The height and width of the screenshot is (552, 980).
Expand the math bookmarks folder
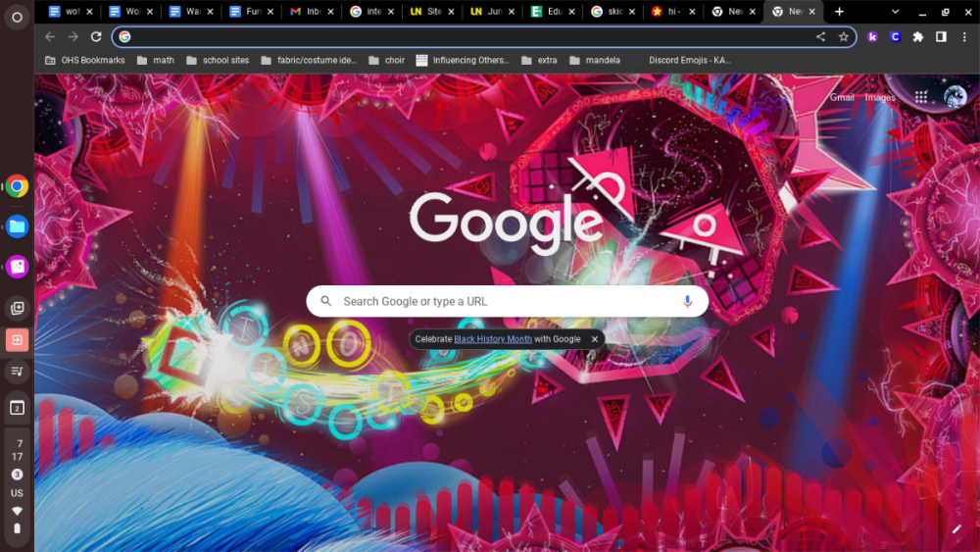[156, 60]
